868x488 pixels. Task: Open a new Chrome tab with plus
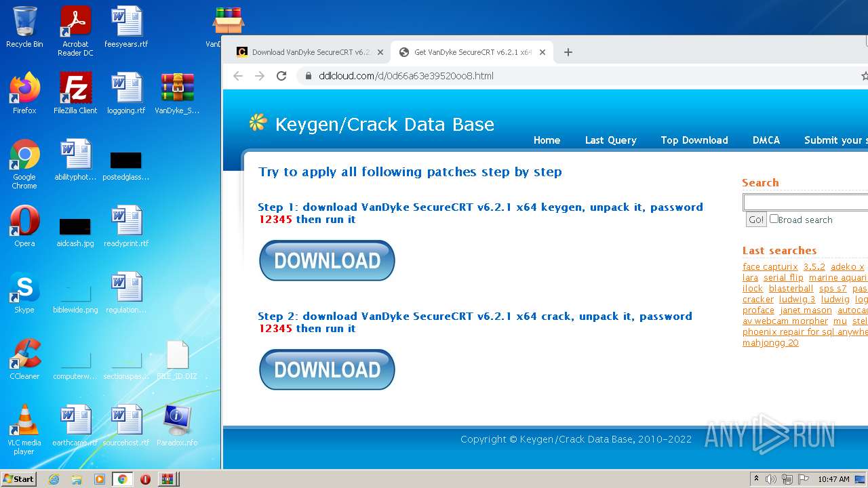pos(568,52)
